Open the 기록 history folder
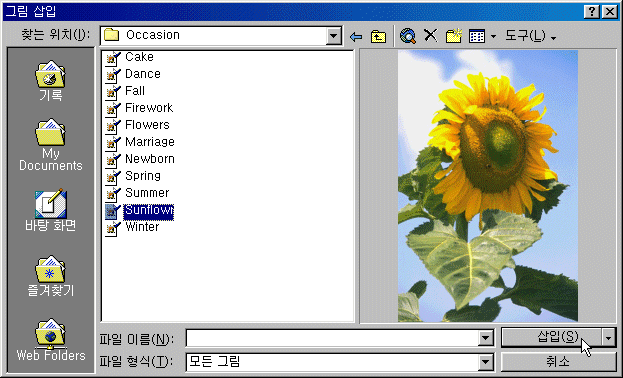Screen dimensions: 623x378 [x=50, y=81]
